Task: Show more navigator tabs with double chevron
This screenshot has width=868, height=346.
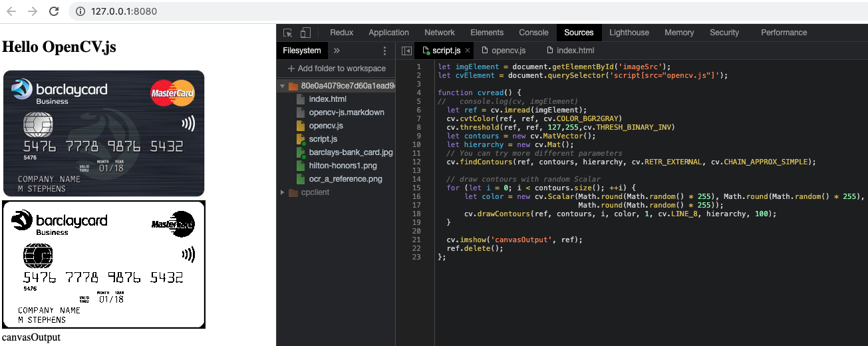Action: [x=337, y=51]
